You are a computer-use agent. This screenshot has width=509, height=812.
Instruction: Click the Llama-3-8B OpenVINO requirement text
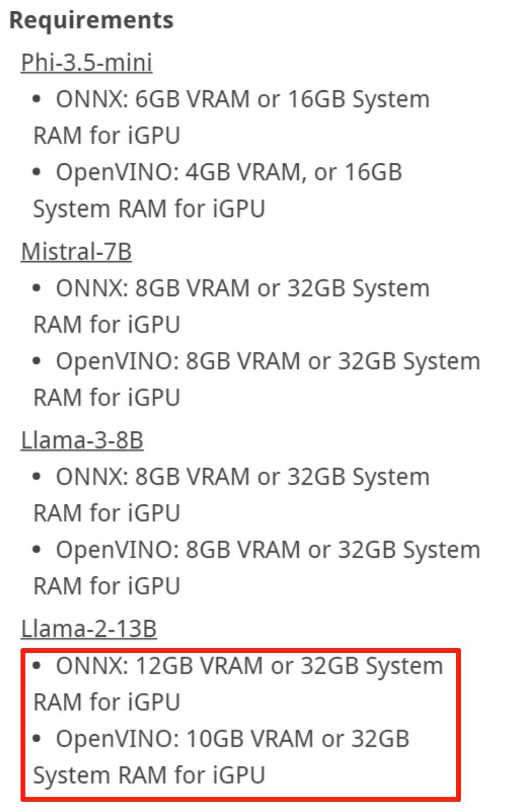pyautogui.click(x=267, y=550)
